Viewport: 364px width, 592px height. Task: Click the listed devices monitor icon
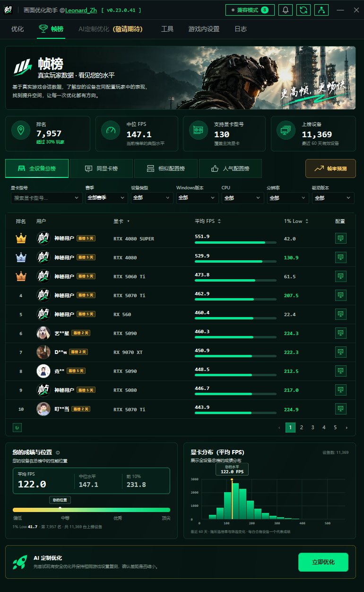pyautogui.click(x=286, y=130)
